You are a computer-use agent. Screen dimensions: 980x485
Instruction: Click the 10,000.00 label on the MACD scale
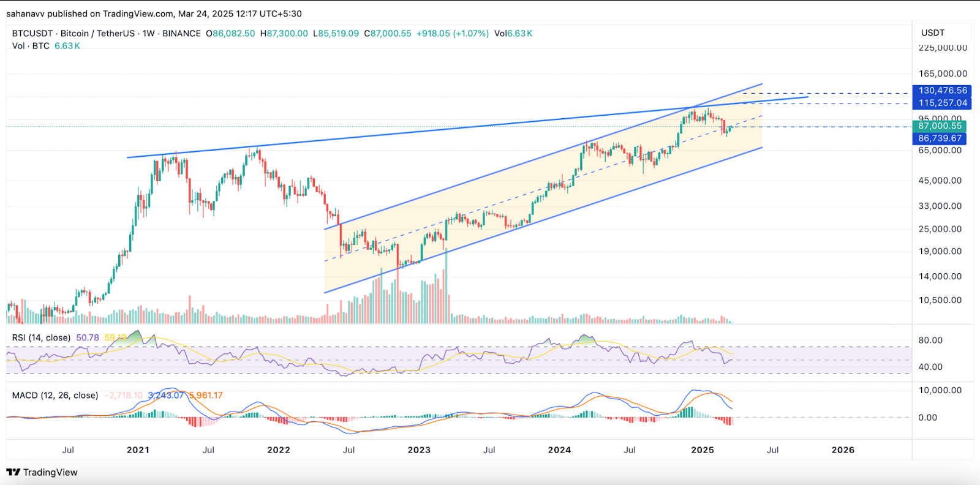[x=940, y=390]
